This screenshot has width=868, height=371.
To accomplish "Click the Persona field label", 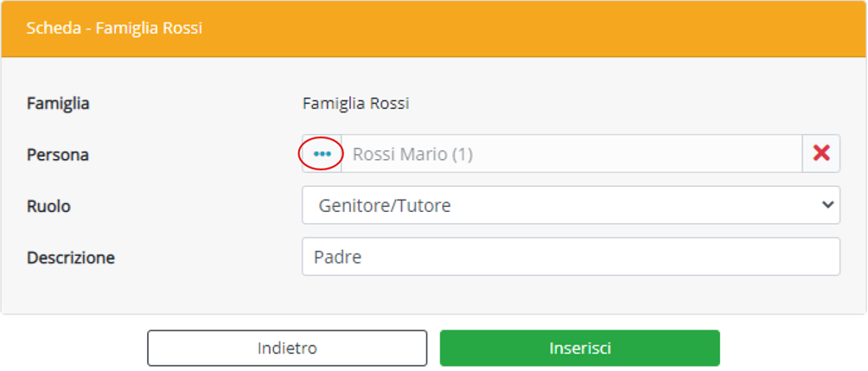I will [58, 155].
